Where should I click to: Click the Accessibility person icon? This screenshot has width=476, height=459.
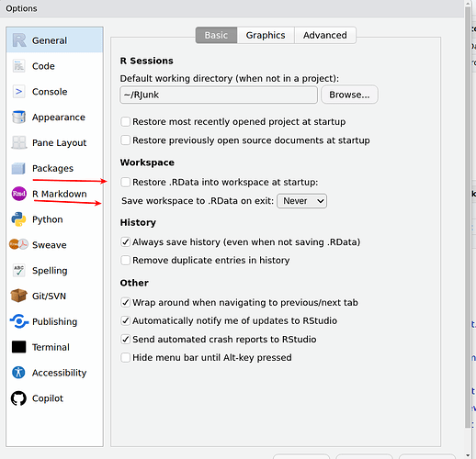click(x=18, y=373)
